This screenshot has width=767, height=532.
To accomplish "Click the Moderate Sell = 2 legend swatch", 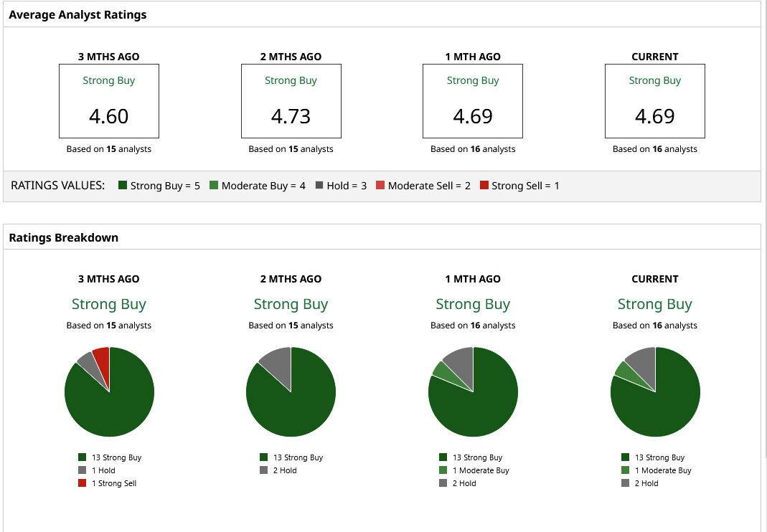I will point(380,185).
